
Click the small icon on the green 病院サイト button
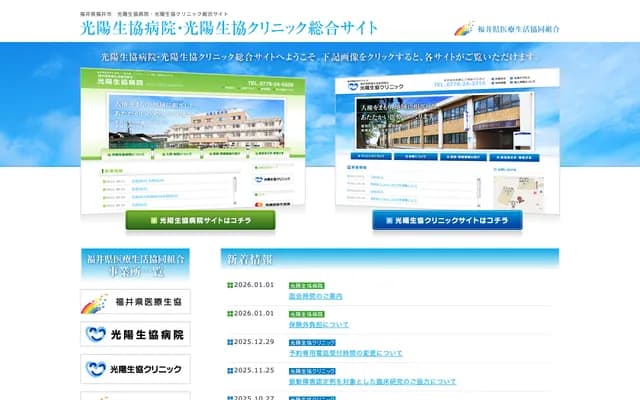[x=154, y=220]
